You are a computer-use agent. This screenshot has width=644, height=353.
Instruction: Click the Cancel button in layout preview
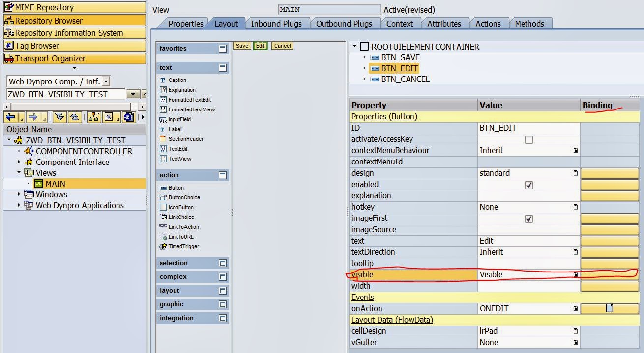[282, 46]
